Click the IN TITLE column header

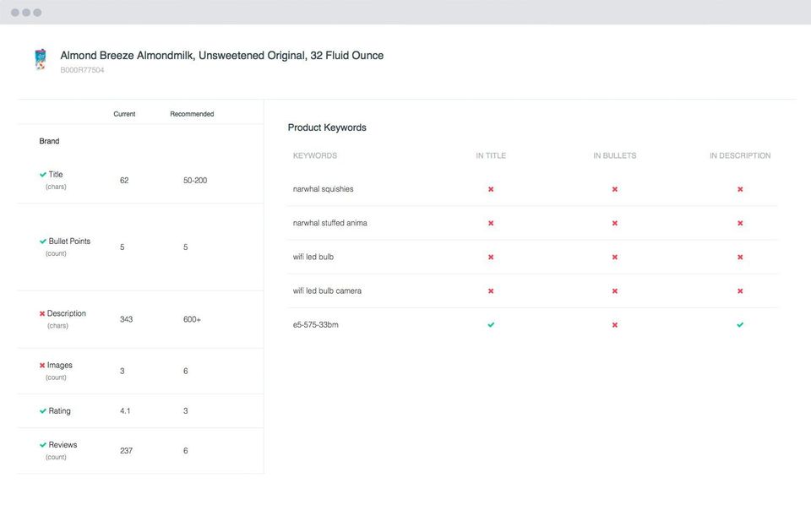491,155
